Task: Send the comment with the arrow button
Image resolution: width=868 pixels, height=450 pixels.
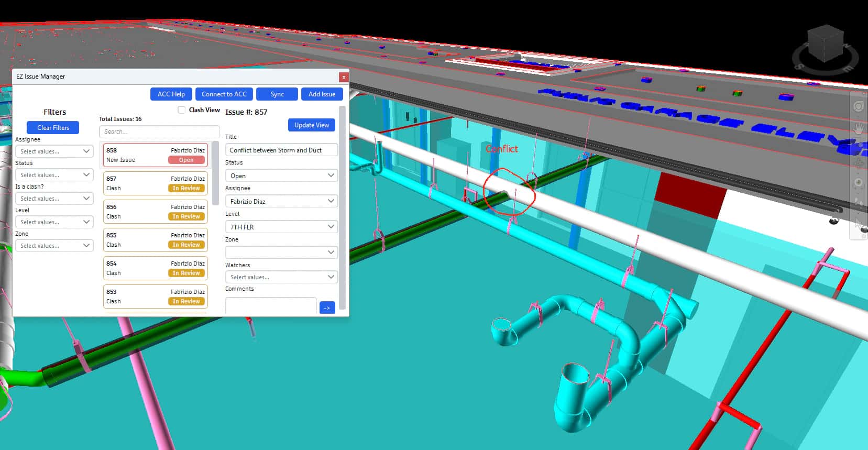Action: (327, 308)
